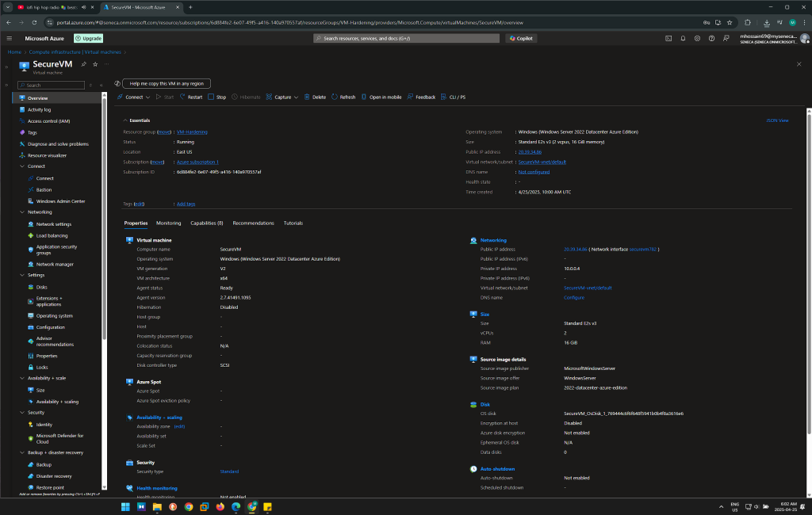Click the global search resources box
This screenshot has height=515, width=812.
tap(407, 38)
